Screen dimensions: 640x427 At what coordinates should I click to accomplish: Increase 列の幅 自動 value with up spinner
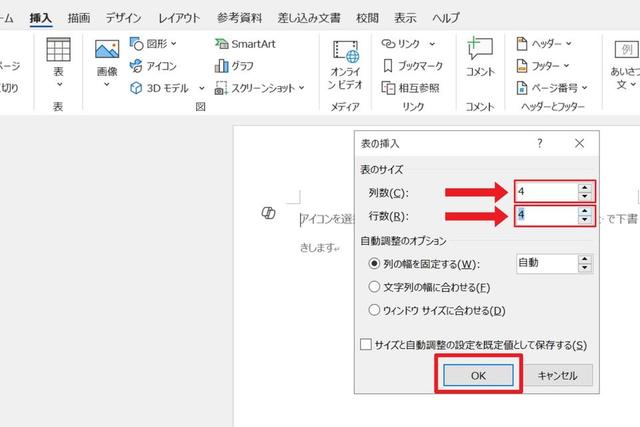(584, 259)
